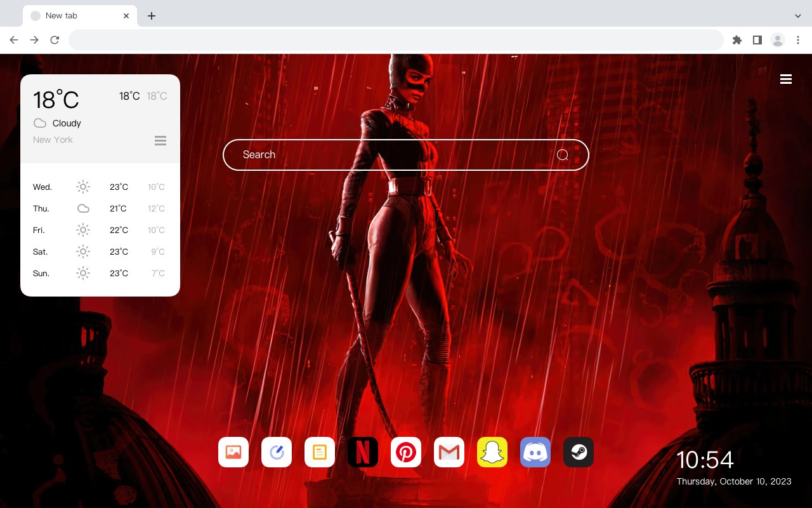Screen dimensions: 812x508
Task: Select the Wed. forecast row
Action: [x=100, y=187]
